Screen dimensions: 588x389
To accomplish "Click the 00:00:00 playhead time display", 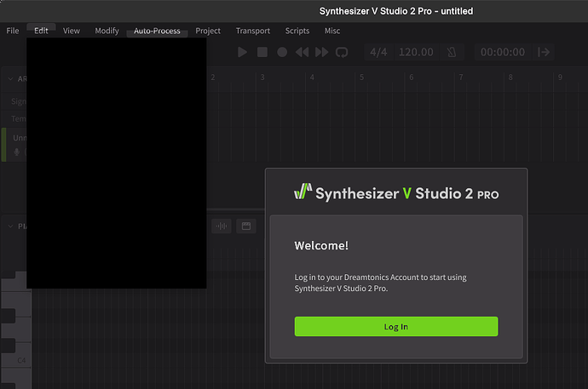I will 503,52.
